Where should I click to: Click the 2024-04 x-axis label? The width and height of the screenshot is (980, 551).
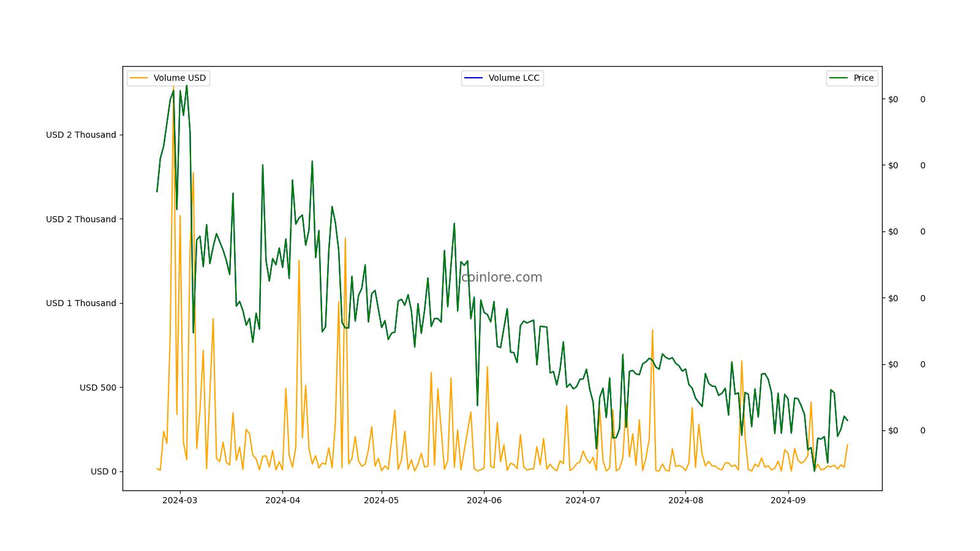click(x=282, y=500)
